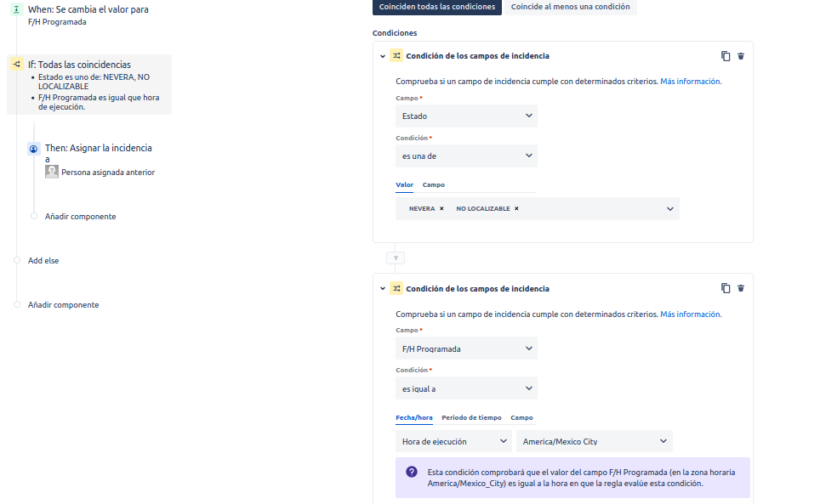Click the purple help question mark icon
The image size is (820, 504).
412,472
